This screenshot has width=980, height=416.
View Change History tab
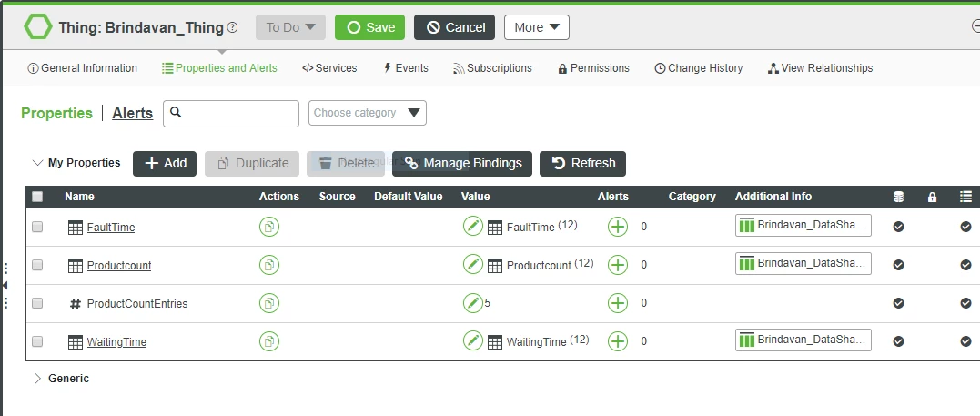(x=699, y=68)
